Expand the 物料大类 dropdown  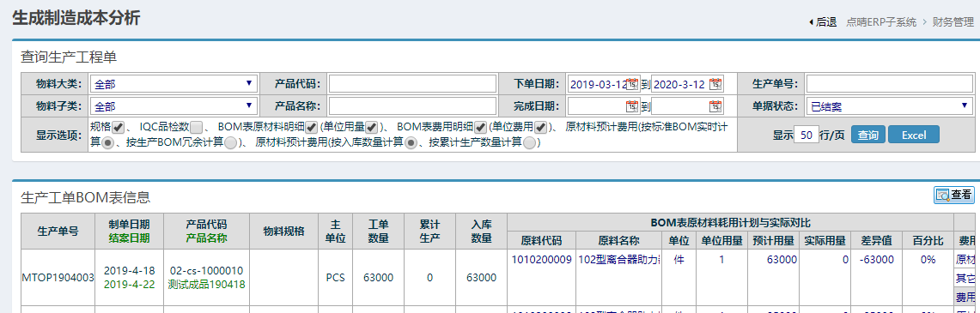[x=173, y=84]
